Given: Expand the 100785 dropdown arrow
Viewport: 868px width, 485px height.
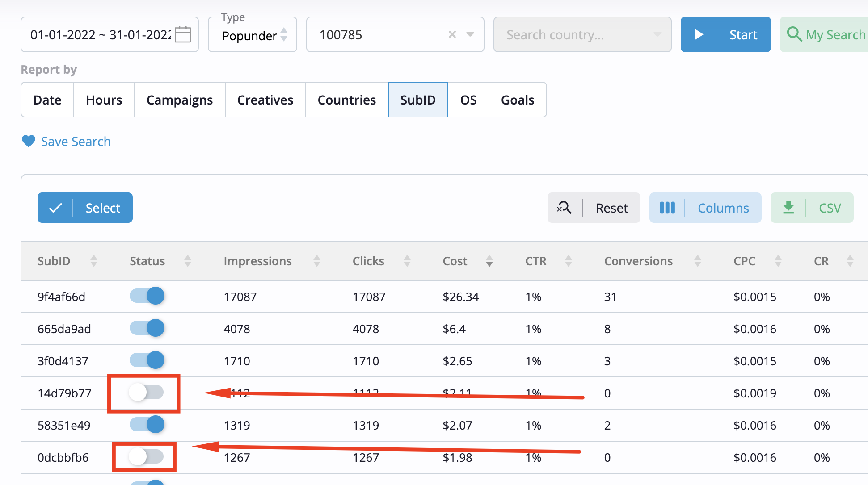Looking at the screenshot, I should coord(470,34).
